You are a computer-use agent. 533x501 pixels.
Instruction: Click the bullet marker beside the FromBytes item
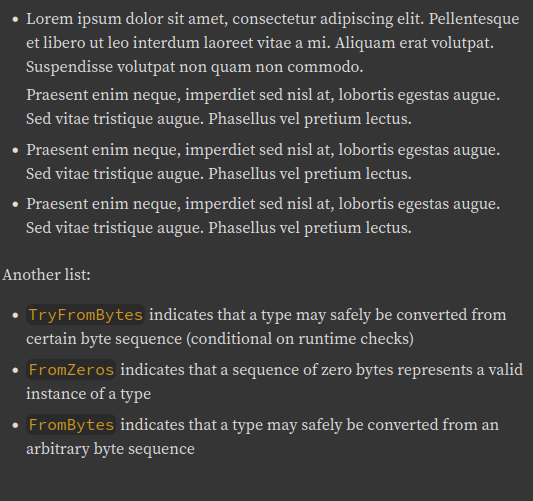point(15,426)
